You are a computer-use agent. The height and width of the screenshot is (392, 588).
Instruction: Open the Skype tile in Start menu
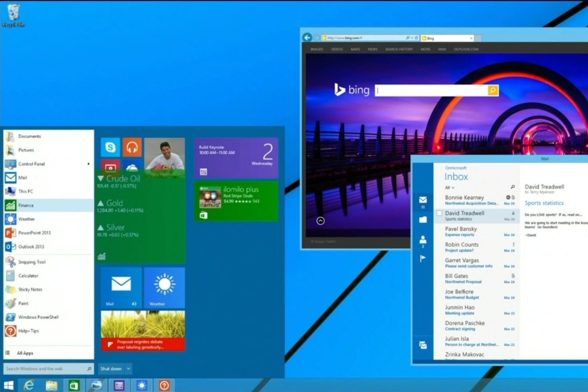click(110, 147)
